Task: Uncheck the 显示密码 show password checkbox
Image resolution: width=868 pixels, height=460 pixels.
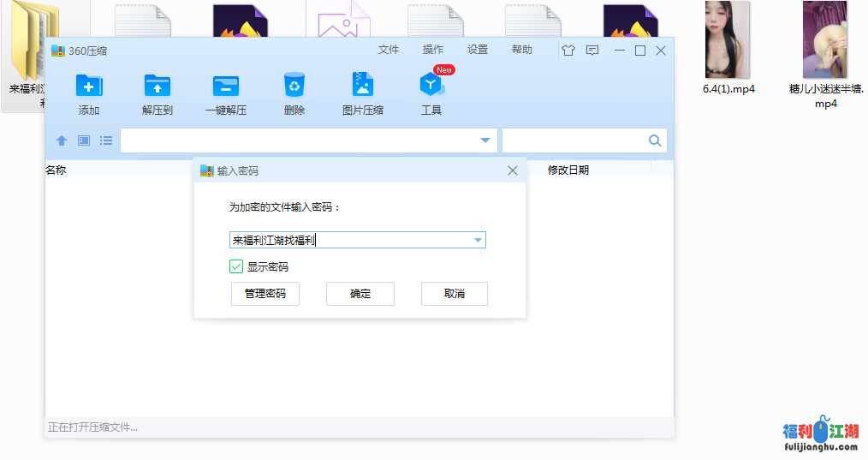Action: click(x=236, y=267)
